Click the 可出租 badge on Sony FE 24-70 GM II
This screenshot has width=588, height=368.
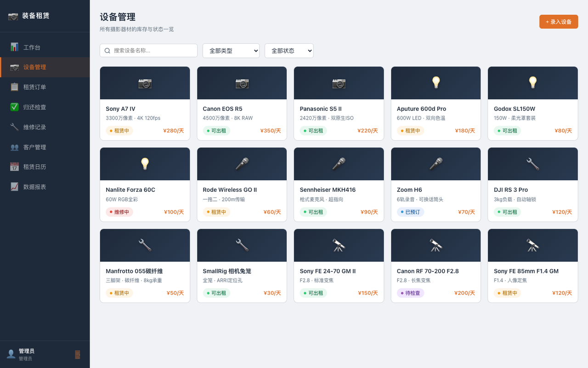[313, 293]
